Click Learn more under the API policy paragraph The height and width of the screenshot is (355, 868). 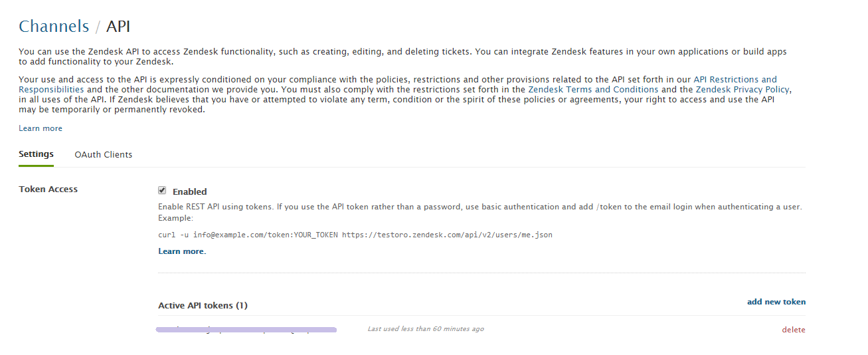[x=41, y=128]
